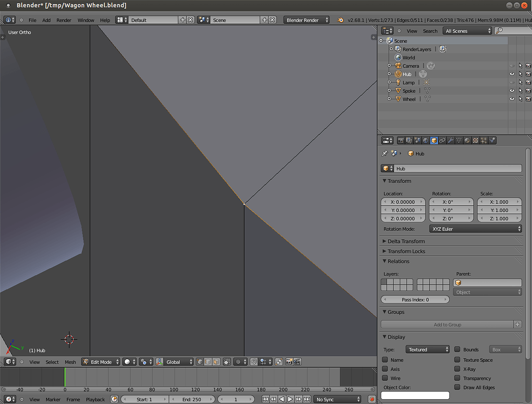Open the Add menu
Screen dimensions: 532x404
point(46,20)
